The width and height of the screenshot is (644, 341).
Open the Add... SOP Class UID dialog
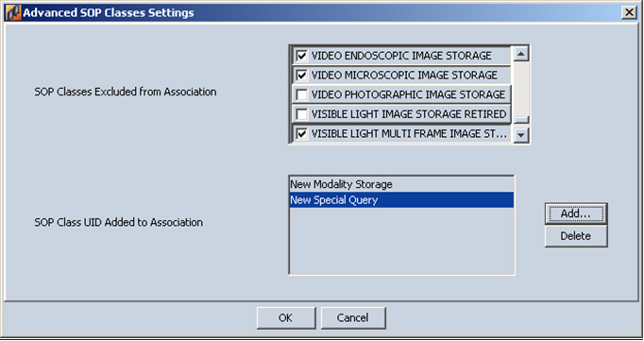coord(576,213)
